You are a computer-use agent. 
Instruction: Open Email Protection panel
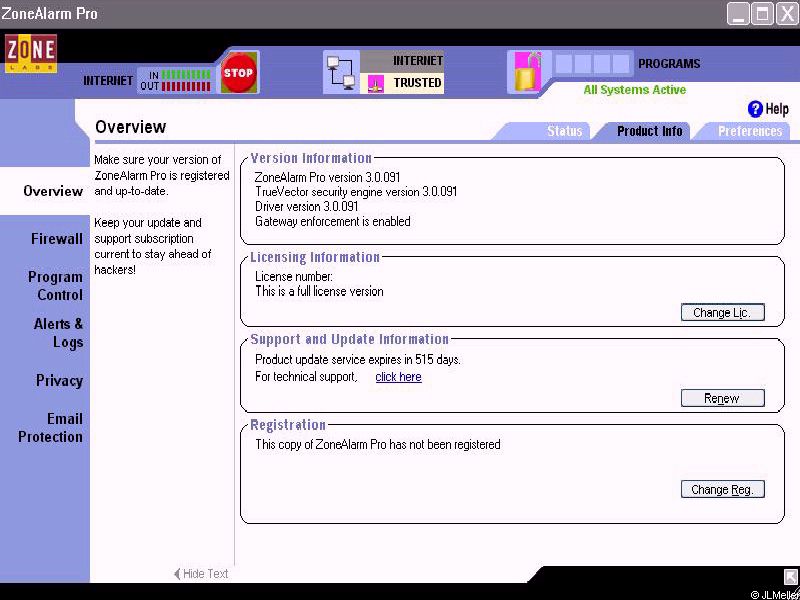[50, 428]
